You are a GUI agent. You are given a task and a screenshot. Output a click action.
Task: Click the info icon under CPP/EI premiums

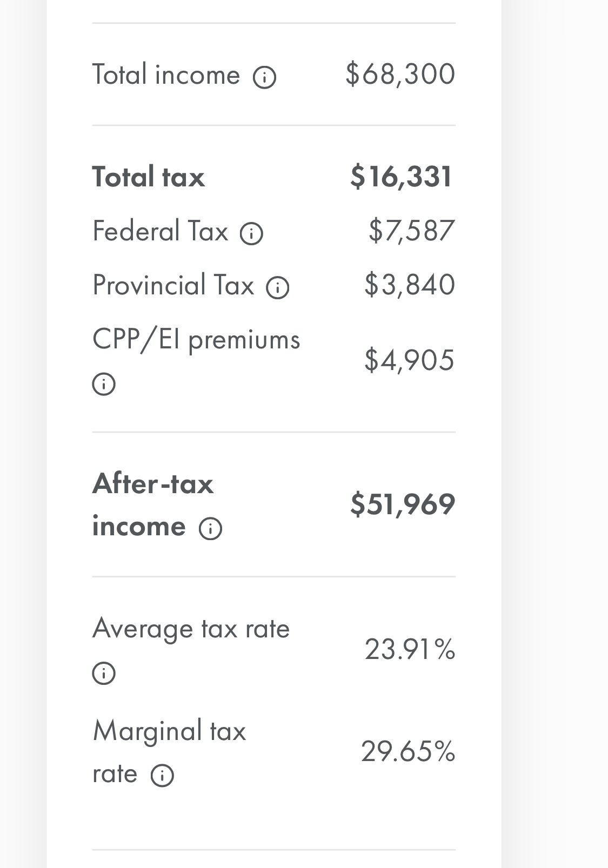104,384
